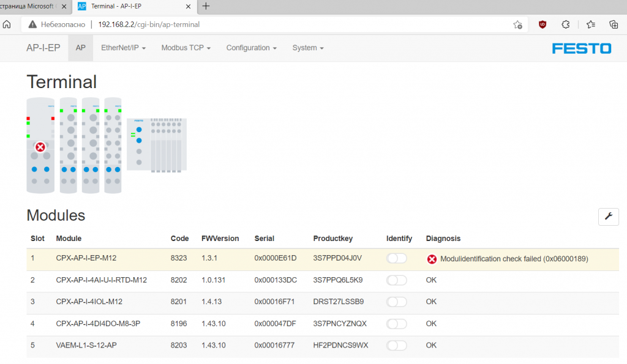This screenshot has width=627, height=364.
Task: Open the collections icon in browser toolbar
Action: point(614,24)
